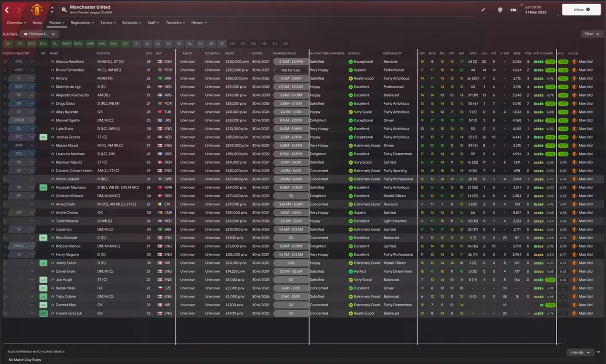
Task: Open the in-game editor pencil icon
Action: pyautogui.click(x=483, y=9)
